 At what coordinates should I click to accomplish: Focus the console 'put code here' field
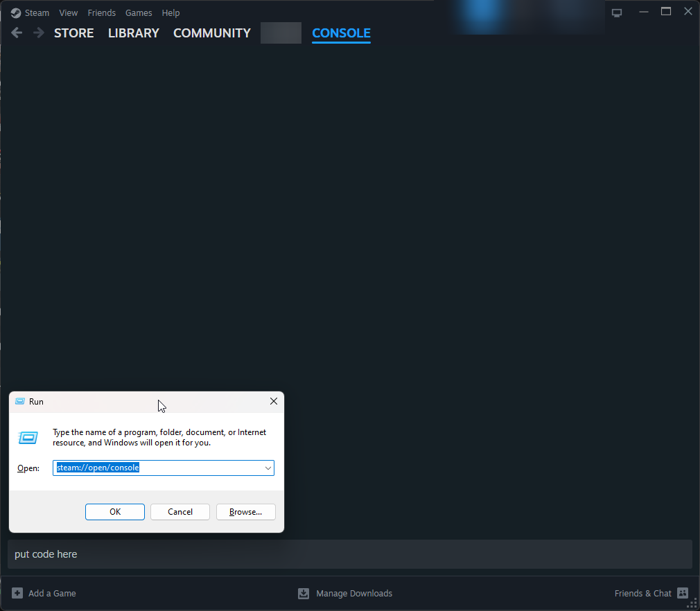click(349, 554)
